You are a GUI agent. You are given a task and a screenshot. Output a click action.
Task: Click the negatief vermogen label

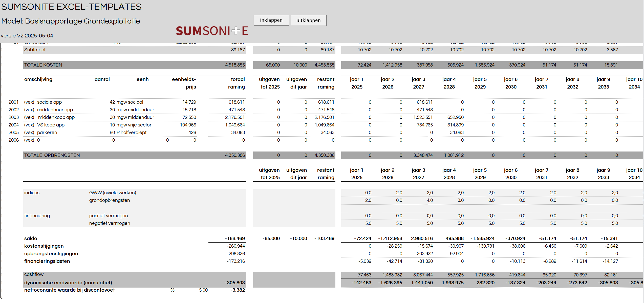[x=110, y=223]
